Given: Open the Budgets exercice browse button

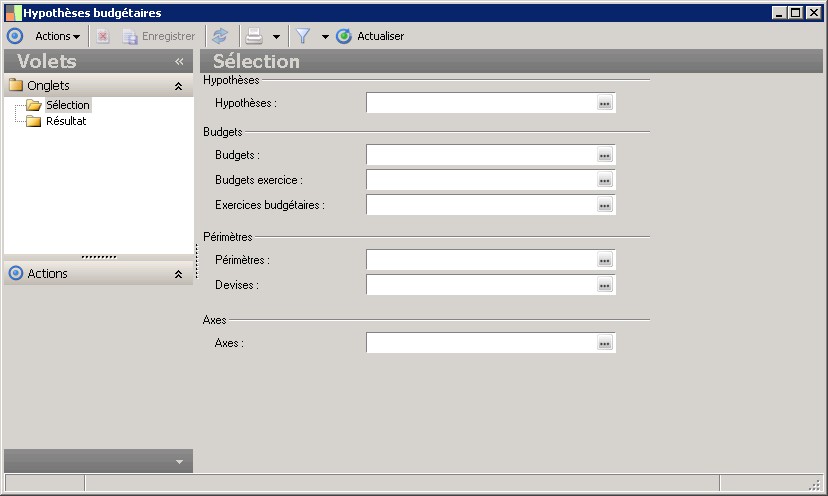Looking at the screenshot, I should (x=605, y=180).
